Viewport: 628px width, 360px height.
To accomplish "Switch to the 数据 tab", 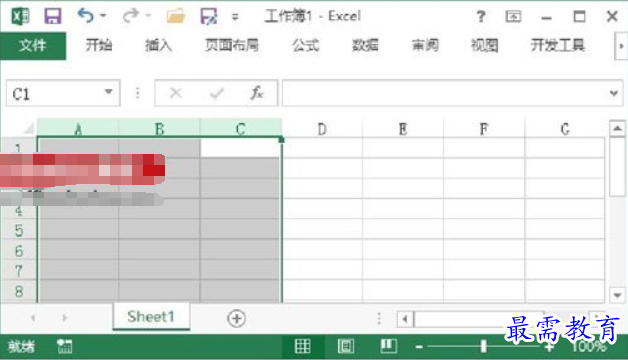I will click(x=365, y=45).
